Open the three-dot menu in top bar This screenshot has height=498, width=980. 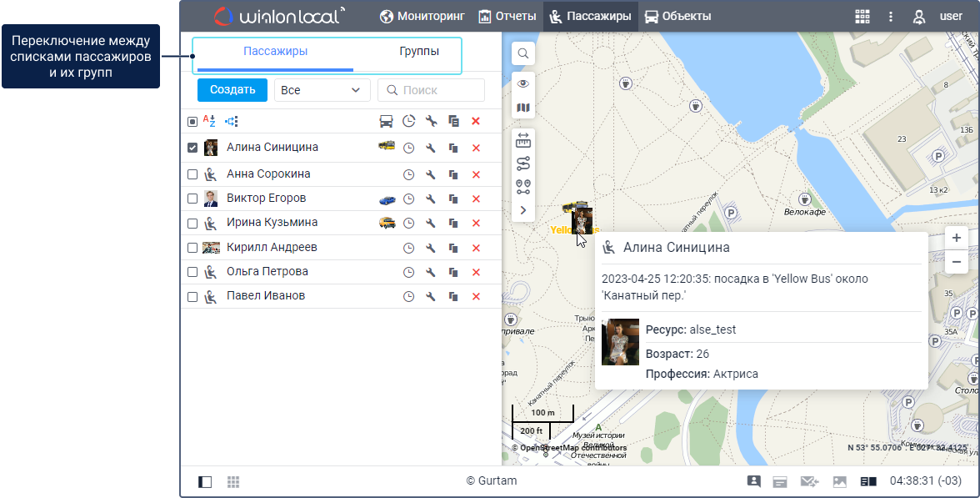click(891, 16)
